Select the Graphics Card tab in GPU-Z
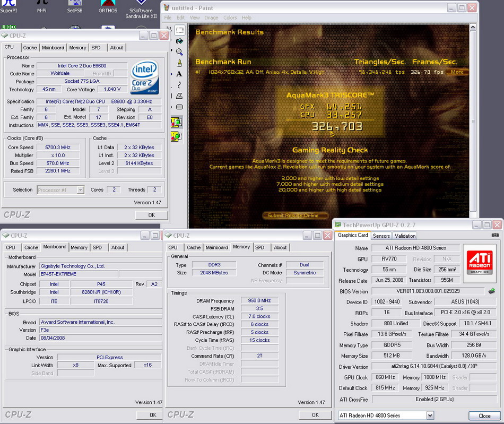This screenshot has height=424, width=504. pyautogui.click(x=353, y=235)
